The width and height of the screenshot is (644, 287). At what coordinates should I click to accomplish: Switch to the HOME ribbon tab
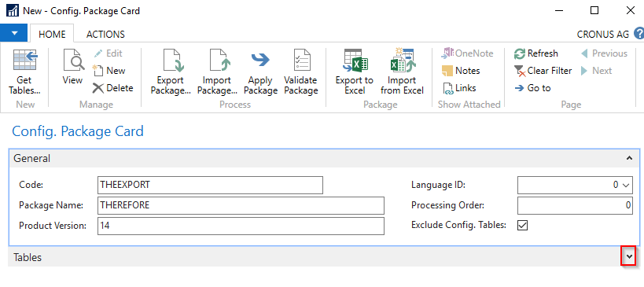[x=52, y=34]
